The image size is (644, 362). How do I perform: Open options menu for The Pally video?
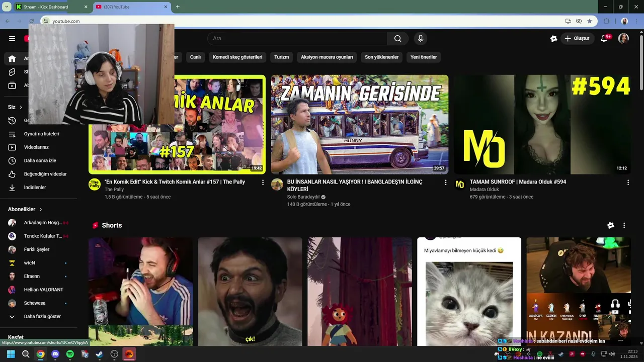coord(263,183)
